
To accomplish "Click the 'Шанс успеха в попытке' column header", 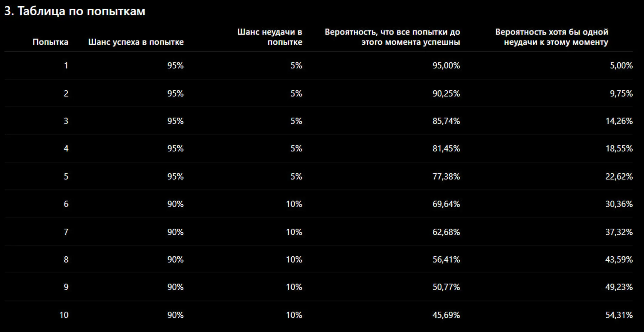I will point(136,42).
